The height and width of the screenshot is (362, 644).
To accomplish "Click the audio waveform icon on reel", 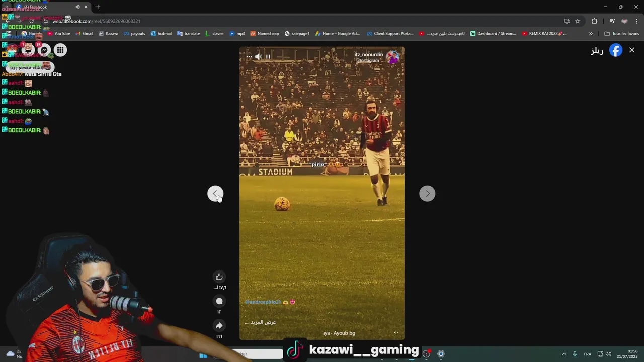I will click(x=396, y=332).
